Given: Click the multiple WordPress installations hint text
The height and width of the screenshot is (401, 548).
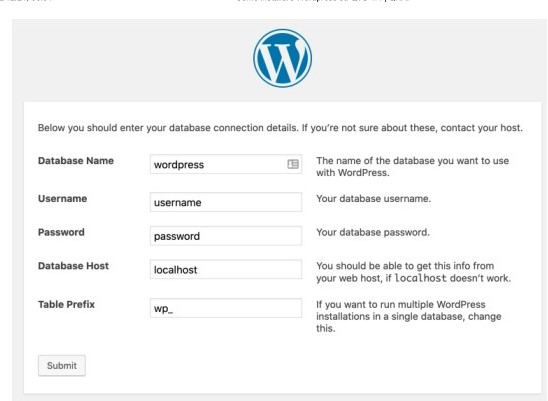Looking at the screenshot, I should (x=409, y=316).
